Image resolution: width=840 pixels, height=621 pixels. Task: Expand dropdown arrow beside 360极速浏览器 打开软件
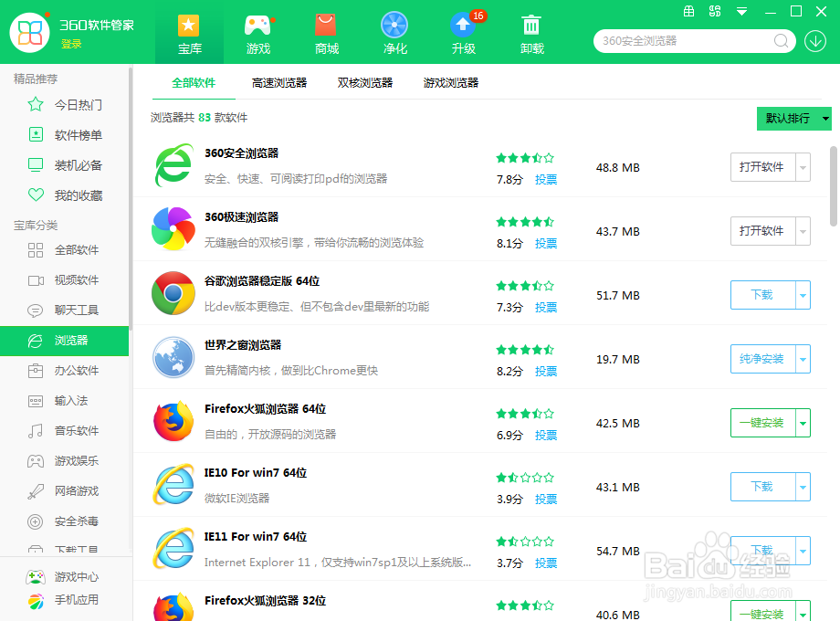click(803, 231)
